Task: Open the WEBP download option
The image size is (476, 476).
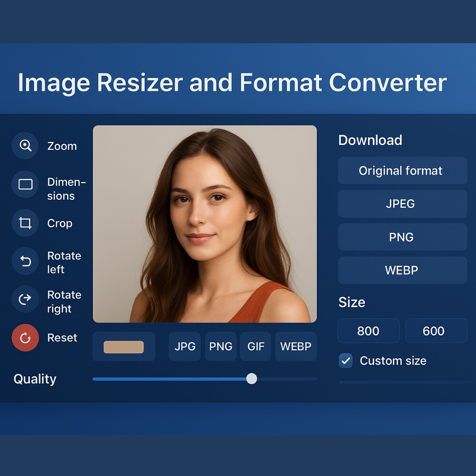Action: click(402, 270)
